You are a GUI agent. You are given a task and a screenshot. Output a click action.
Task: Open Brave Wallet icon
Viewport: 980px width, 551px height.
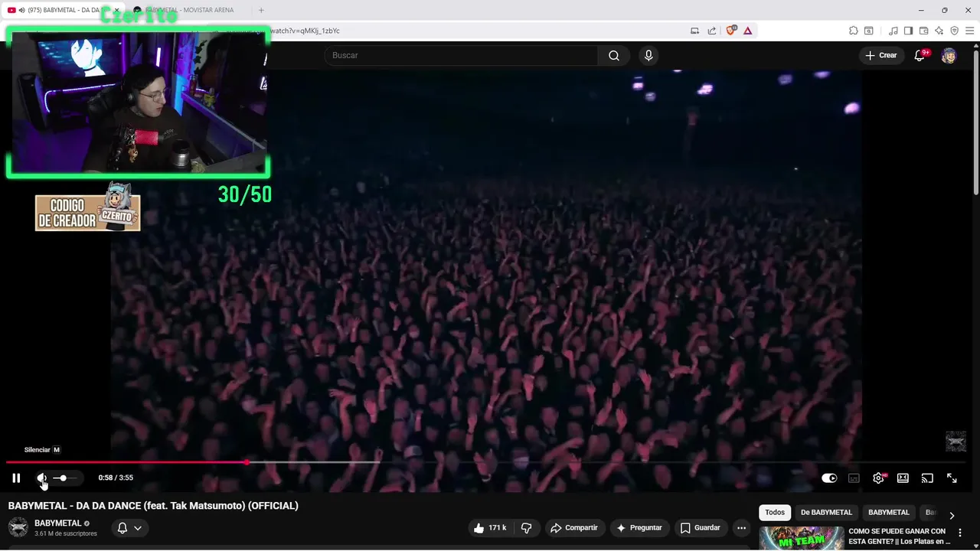923,31
